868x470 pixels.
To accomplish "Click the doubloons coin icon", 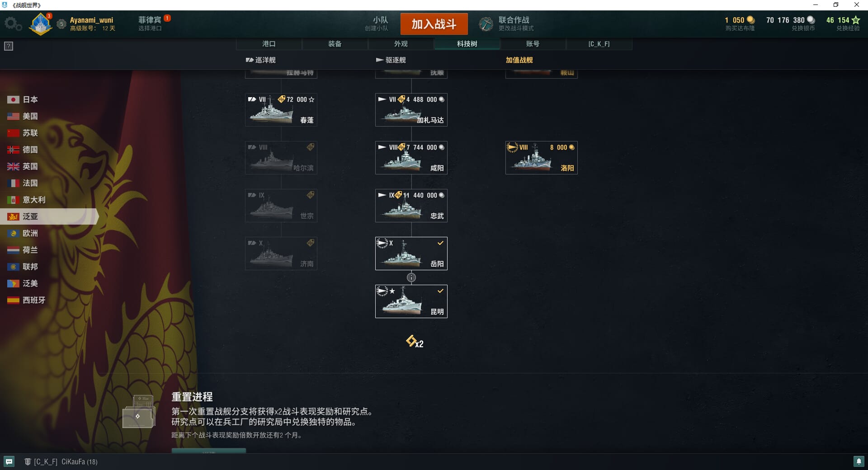I will (751, 20).
